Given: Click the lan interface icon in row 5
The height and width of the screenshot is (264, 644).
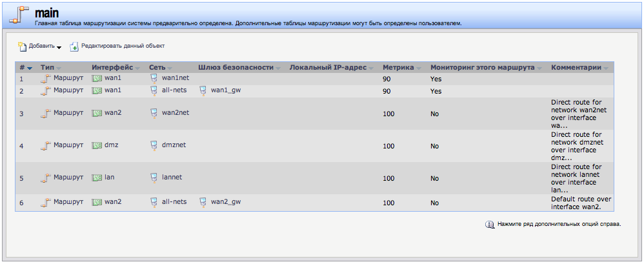Looking at the screenshot, I should coord(97,178).
